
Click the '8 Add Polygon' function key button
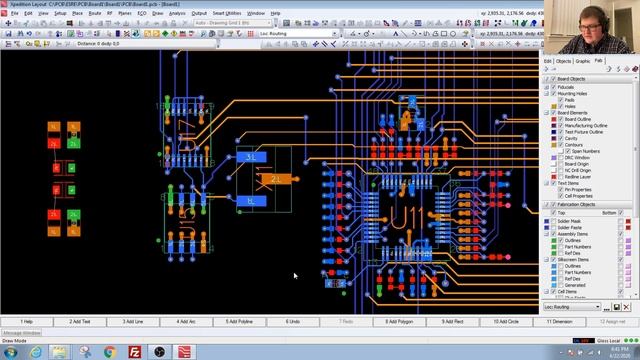point(399,322)
